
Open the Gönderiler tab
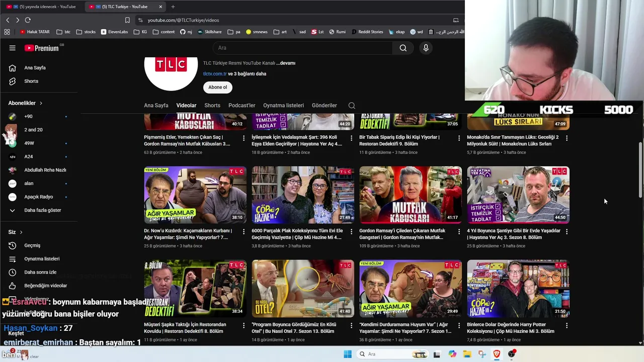click(325, 106)
